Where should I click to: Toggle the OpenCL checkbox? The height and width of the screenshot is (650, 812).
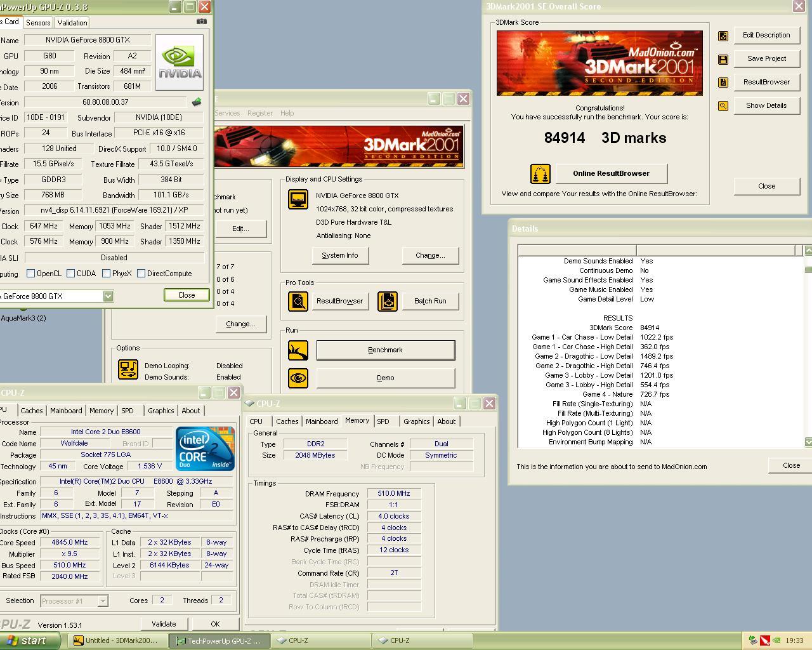tap(30, 274)
